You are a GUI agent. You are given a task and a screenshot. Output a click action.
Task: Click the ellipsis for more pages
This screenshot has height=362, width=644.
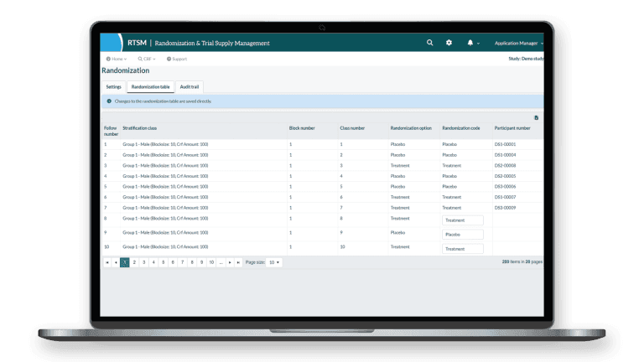click(x=221, y=262)
